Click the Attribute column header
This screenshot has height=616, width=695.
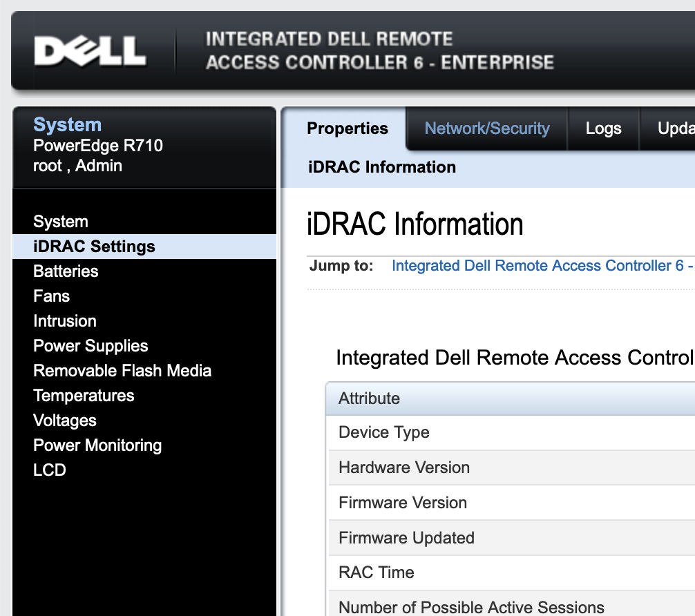click(369, 398)
